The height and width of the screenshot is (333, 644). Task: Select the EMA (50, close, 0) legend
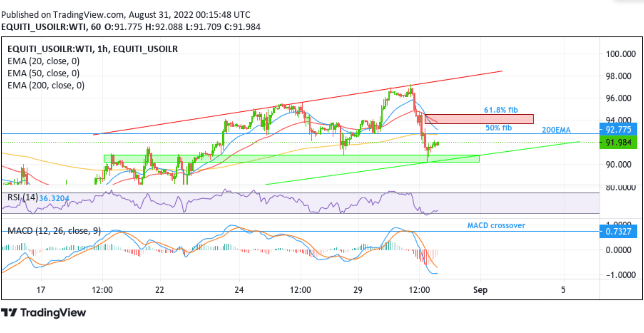click(x=43, y=73)
